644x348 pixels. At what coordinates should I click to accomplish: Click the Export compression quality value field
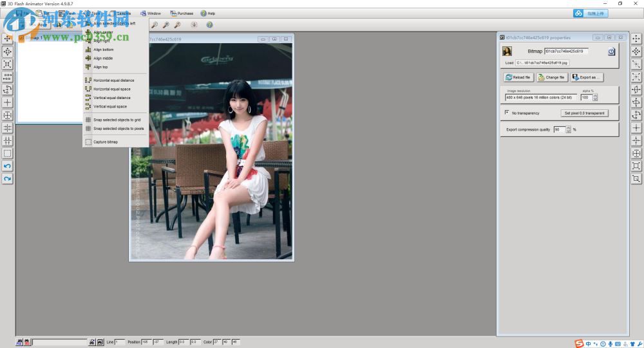coord(560,130)
